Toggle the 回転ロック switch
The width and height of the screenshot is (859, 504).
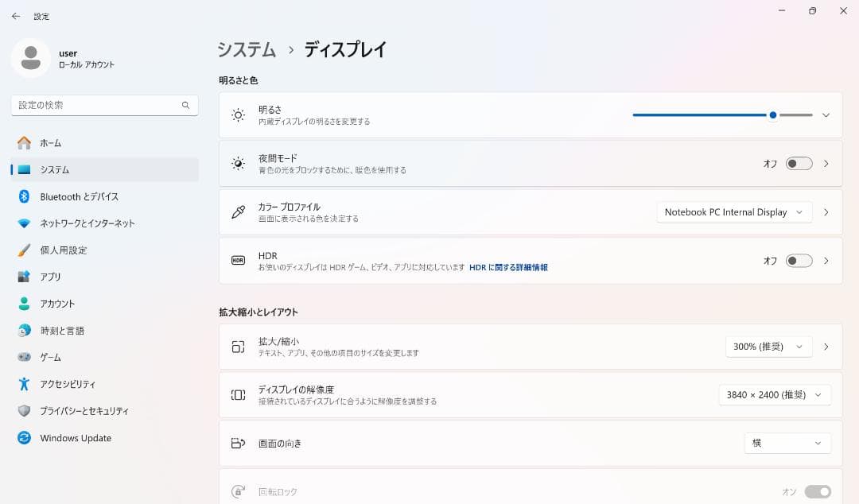[x=818, y=492]
